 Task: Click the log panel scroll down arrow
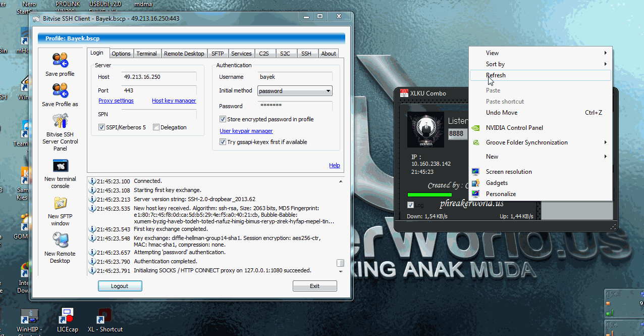(341, 271)
